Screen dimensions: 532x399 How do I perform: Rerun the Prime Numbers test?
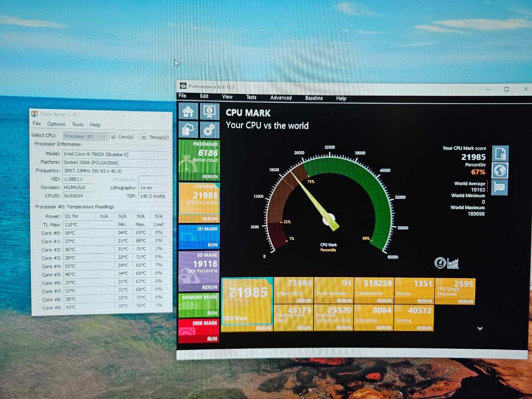[344, 301]
